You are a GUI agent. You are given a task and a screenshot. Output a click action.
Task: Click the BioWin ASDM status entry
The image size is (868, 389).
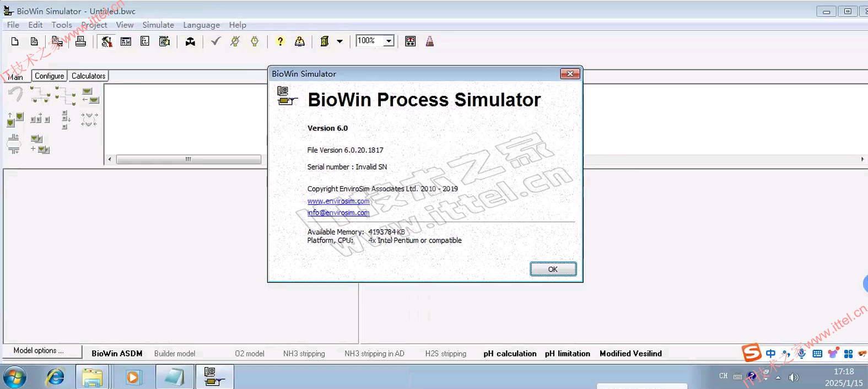pos(117,354)
